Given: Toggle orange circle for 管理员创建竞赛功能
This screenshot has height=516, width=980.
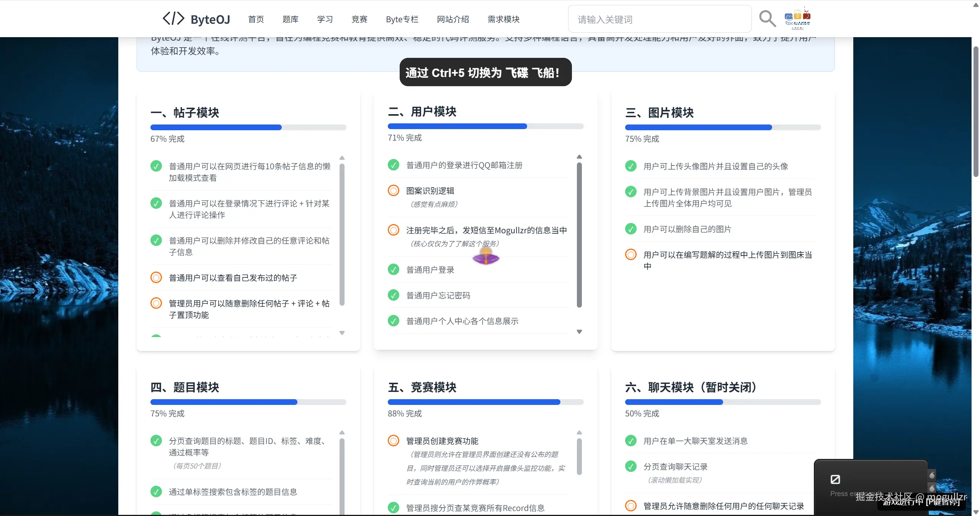Looking at the screenshot, I should (393, 441).
